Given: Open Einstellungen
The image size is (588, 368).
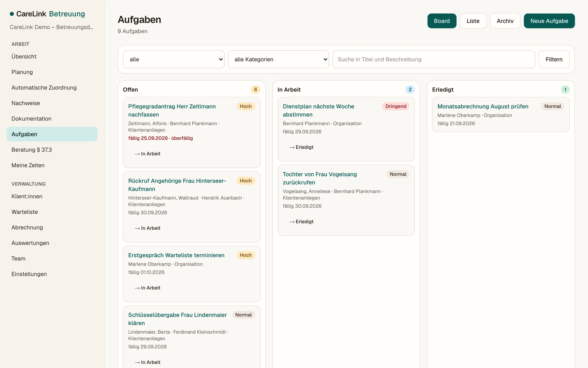Looking at the screenshot, I should click(x=52, y=274).
